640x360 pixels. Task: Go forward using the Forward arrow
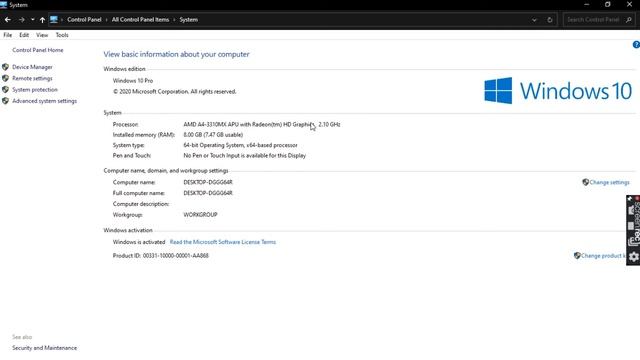point(22,20)
